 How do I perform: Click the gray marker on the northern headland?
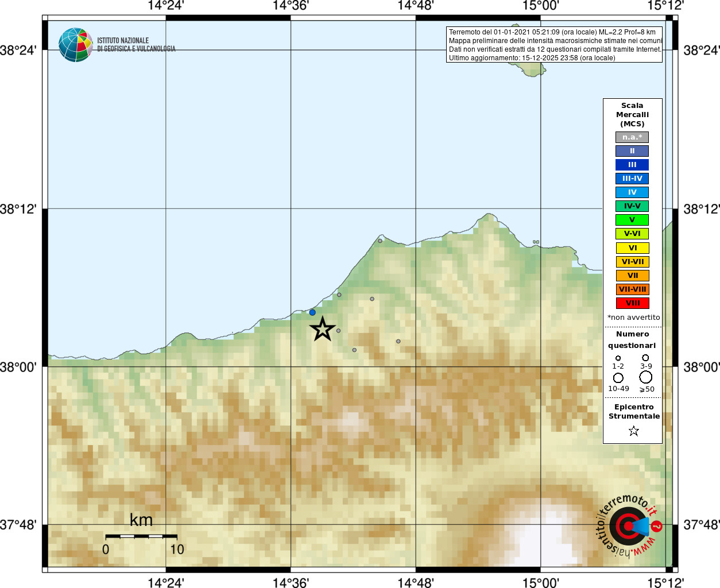pos(380,241)
